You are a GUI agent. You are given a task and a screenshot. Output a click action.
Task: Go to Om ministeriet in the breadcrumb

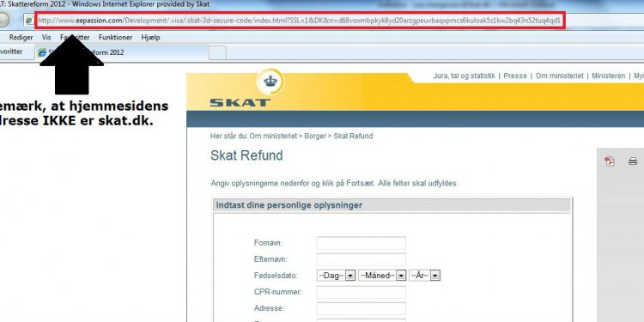pos(273,136)
